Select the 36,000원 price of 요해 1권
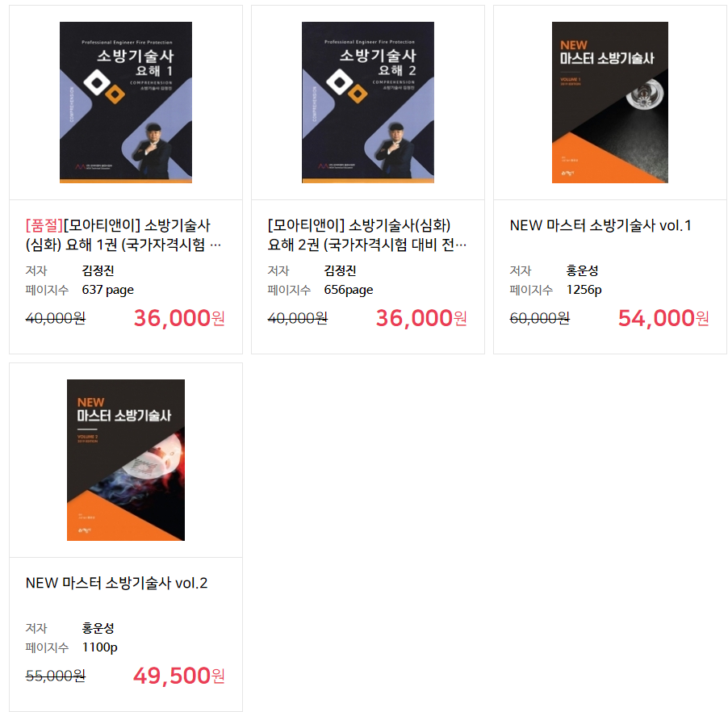 (179, 318)
